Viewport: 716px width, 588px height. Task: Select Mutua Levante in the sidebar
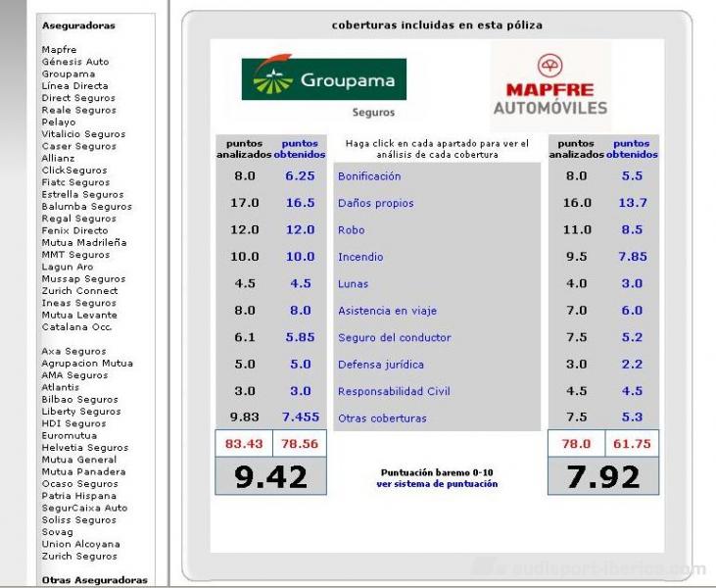point(79,315)
